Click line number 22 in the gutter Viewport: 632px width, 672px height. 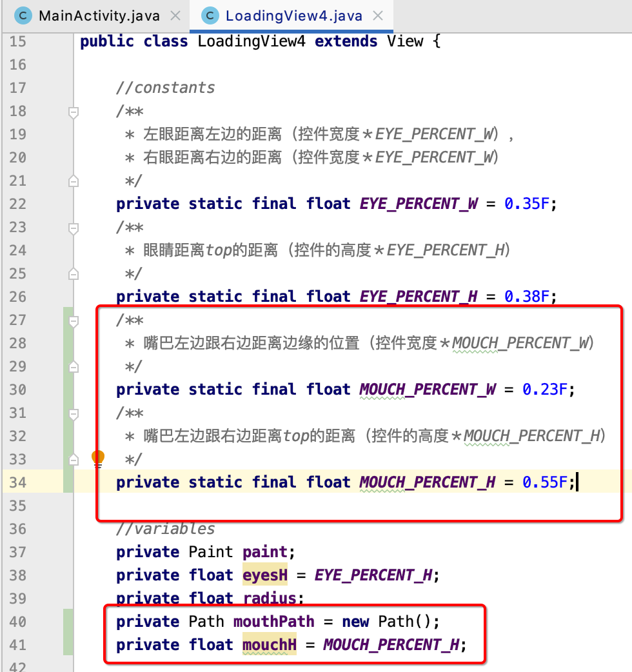pos(17,204)
